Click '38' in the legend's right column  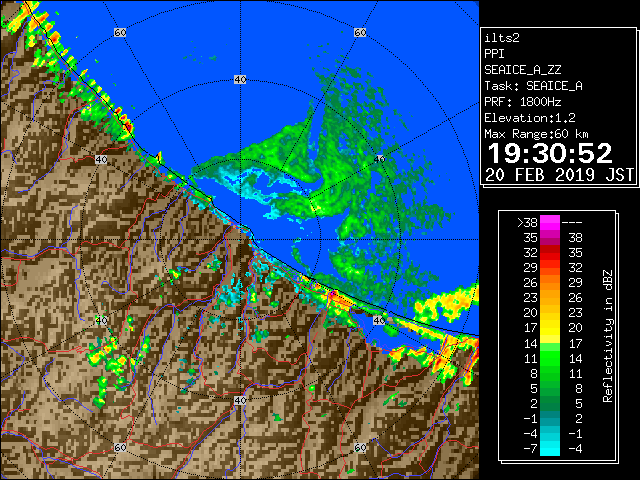tap(575, 238)
